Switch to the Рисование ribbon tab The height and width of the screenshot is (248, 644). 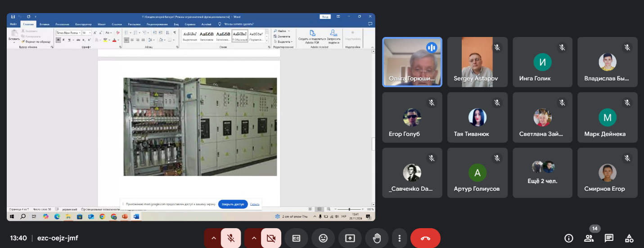tap(63, 24)
